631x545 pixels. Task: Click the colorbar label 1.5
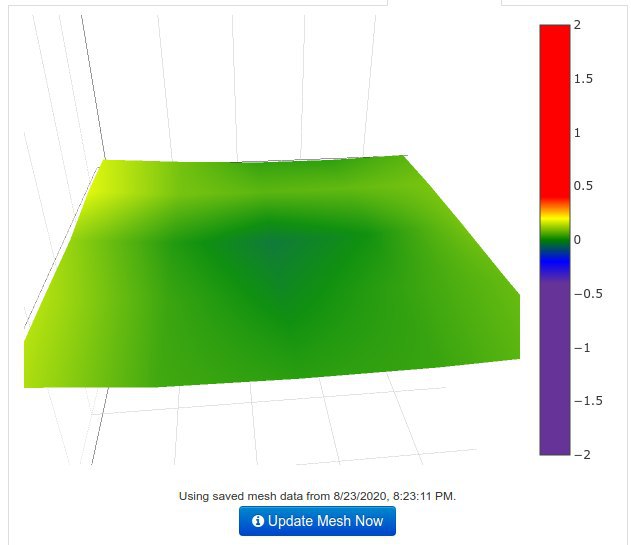click(583, 79)
